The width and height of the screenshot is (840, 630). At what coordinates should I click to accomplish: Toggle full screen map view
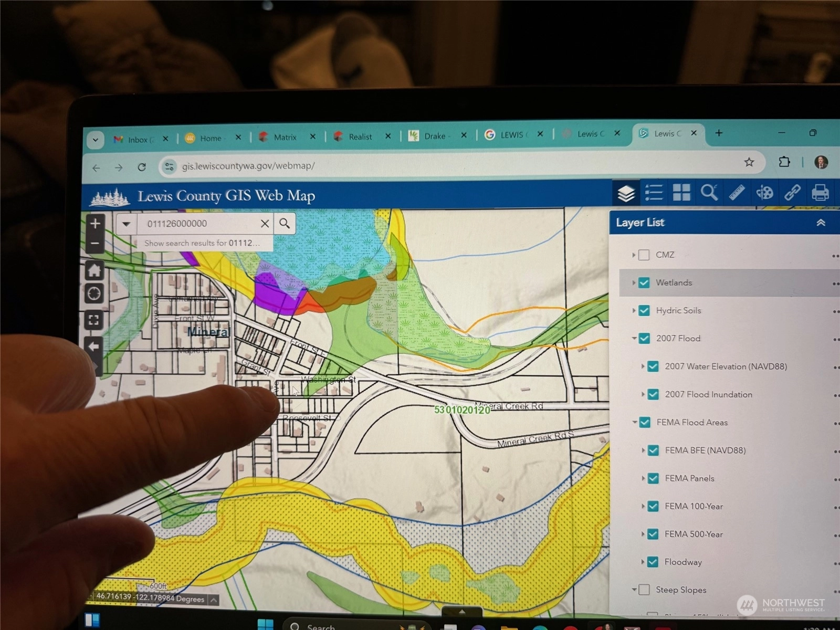point(94,320)
